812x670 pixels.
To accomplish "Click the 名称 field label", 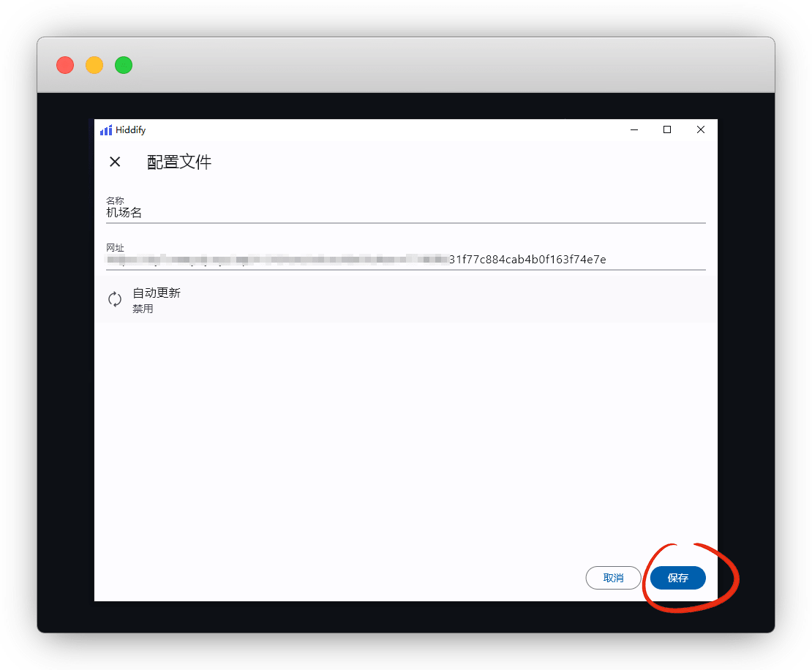I will [x=115, y=200].
